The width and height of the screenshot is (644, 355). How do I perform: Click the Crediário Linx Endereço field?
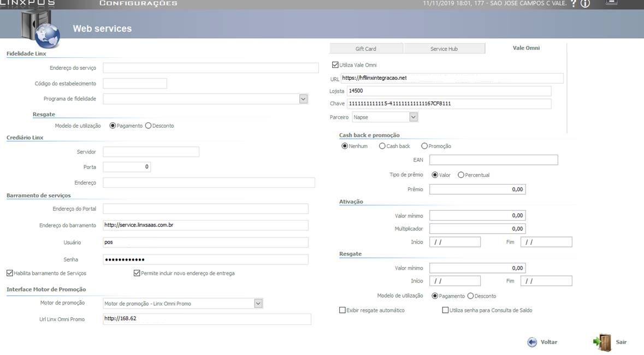pyautogui.click(x=209, y=183)
